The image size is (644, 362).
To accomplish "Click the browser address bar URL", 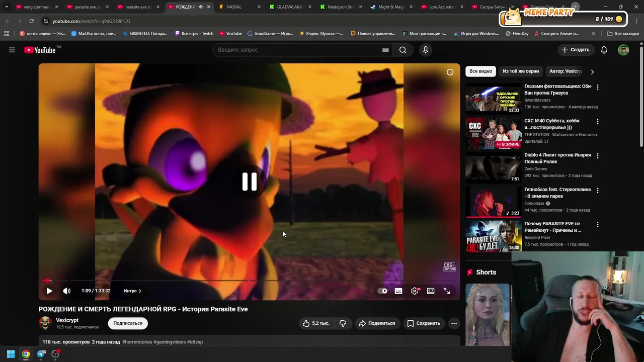I will (x=91, y=21).
